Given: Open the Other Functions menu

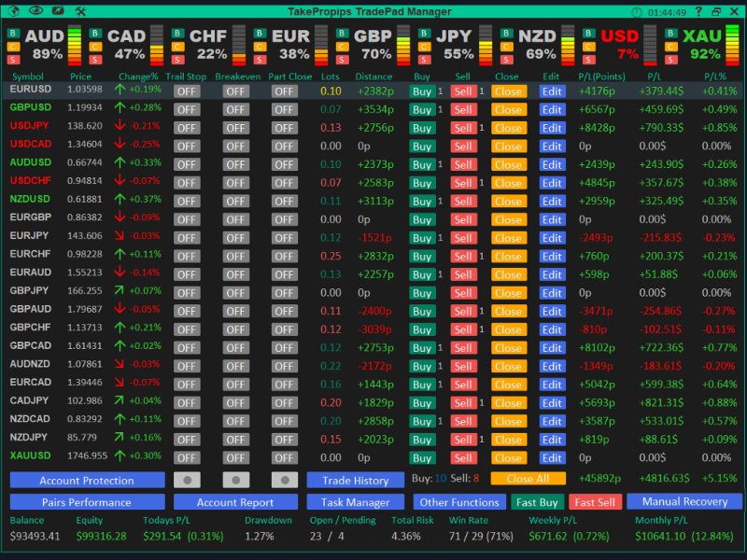Looking at the screenshot, I should click(x=459, y=502).
